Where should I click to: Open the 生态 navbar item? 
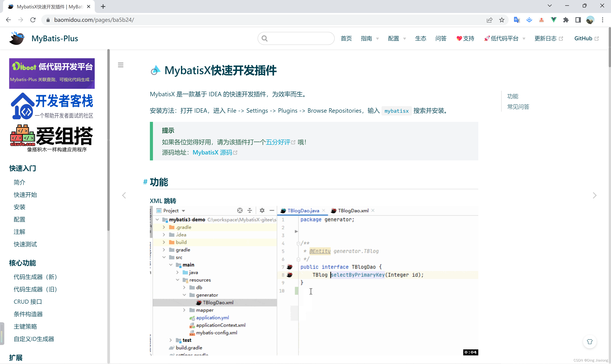420,39
